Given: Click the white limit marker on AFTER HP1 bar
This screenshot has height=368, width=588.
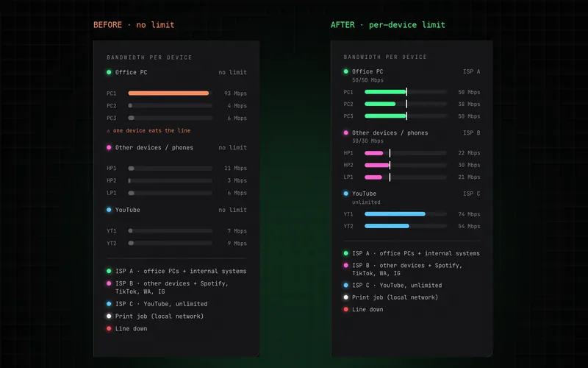Looking at the screenshot, I should click(390, 153).
